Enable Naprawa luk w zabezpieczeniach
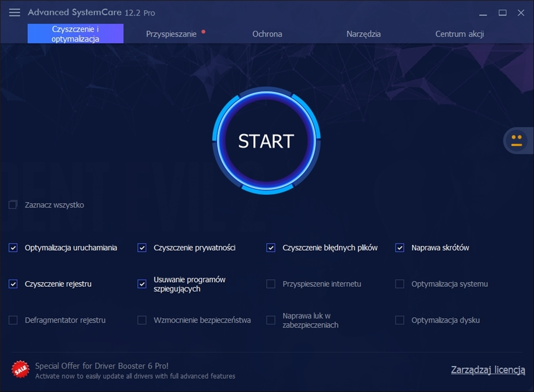 pyautogui.click(x=271, y=320)
